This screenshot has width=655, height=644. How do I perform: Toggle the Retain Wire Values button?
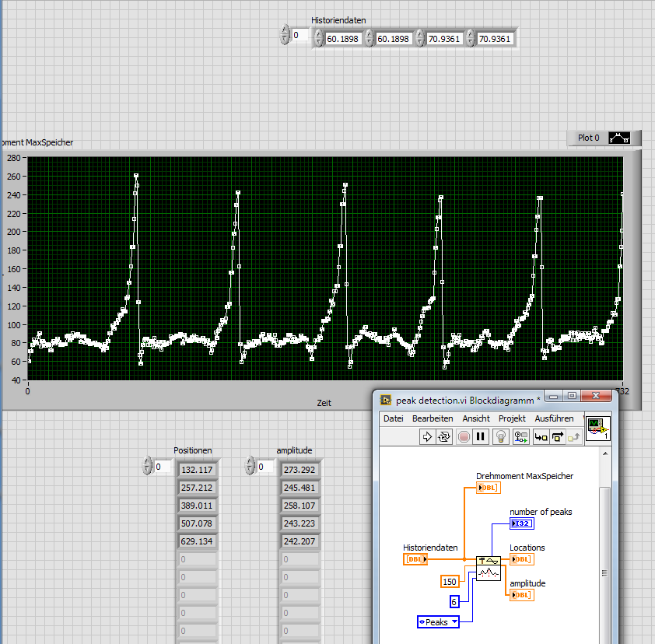[x=521, y=436]
